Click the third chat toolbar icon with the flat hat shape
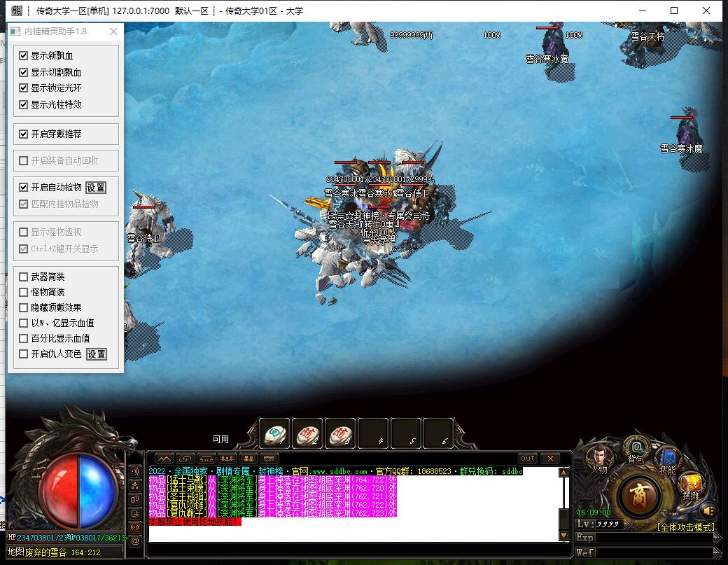This screenshot has height=565, width=728. click(x=206, y=459)
